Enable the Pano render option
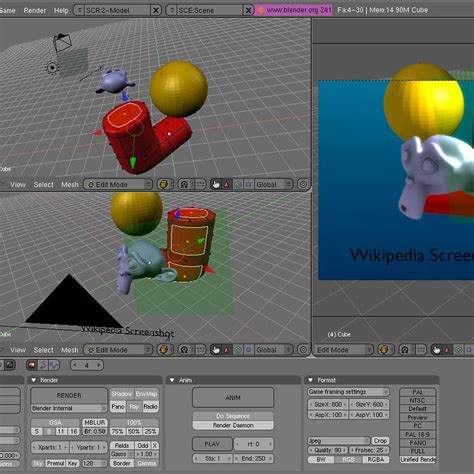 118,407
